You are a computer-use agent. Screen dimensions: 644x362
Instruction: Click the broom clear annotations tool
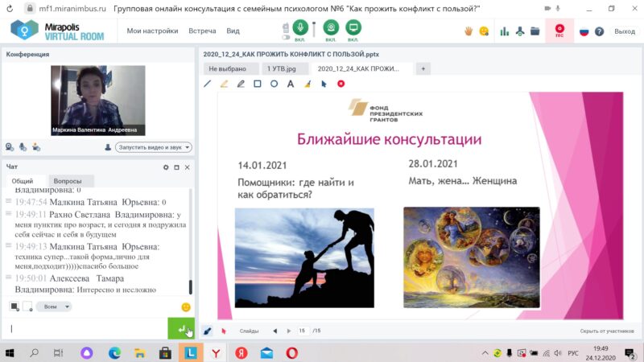coord(308,84)
